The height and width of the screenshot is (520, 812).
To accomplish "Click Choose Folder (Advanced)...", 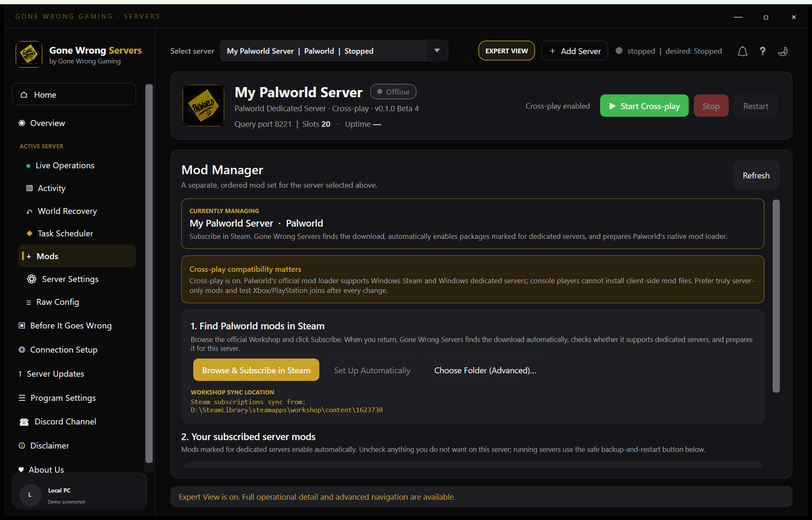I will [x=485, y=370].
